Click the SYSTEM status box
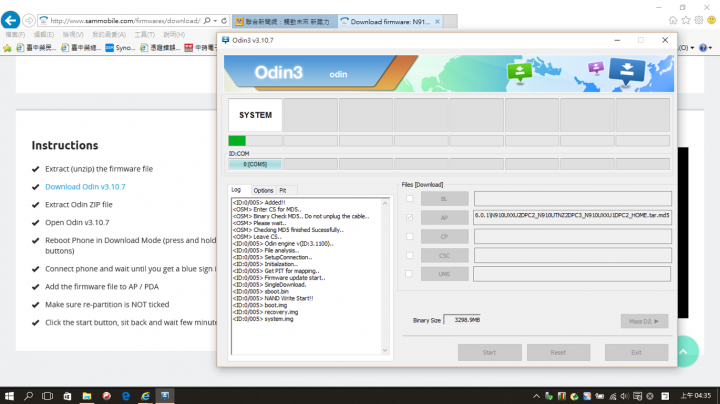This screenshot has width=720, height=404. pos(255,115)
